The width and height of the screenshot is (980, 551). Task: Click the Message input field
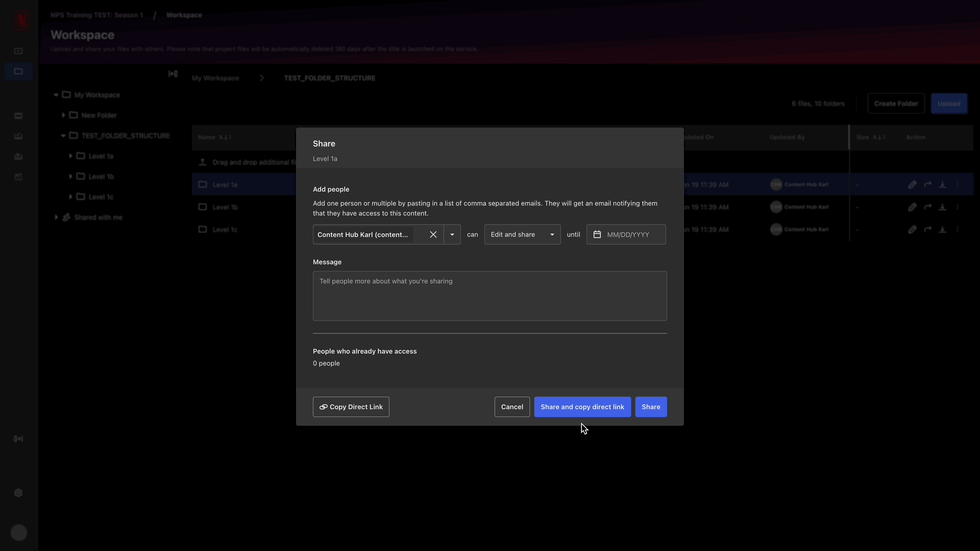(489, 295)
